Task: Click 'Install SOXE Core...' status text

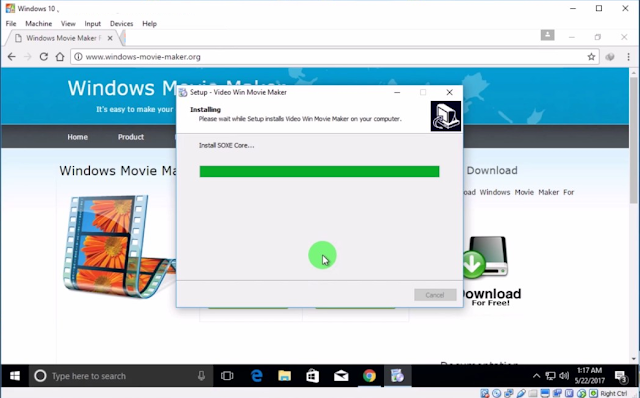Action: pos(227,145)
